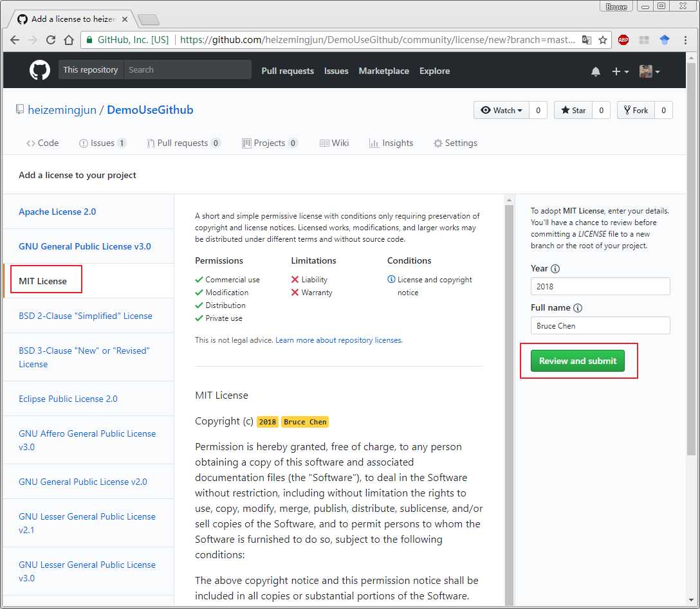This screenshot has height=609, width=700.
Task: Click the Full name input field
Action: (600, 325)
